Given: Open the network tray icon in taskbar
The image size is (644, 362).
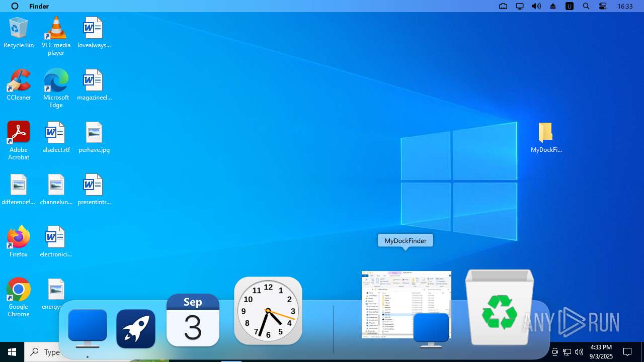Looking at the screenshot, I should tap(567, 352).
